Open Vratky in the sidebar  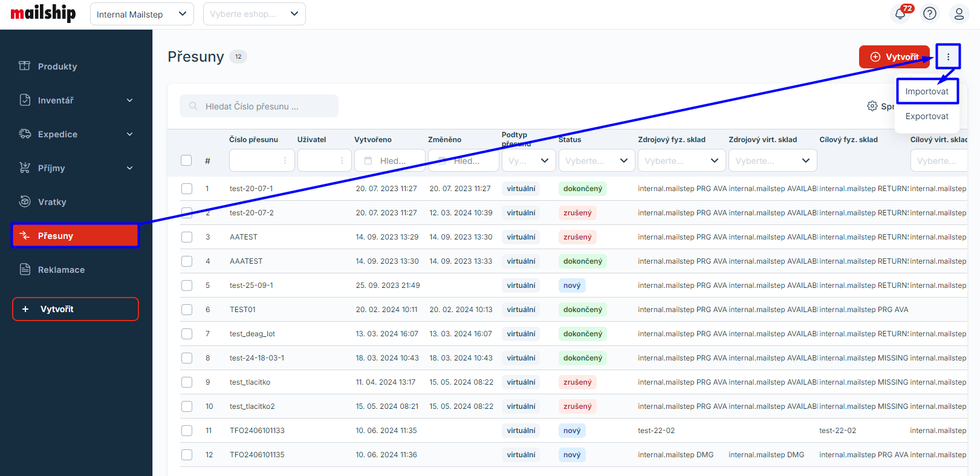pyautogui.click(x=52, y=202)
